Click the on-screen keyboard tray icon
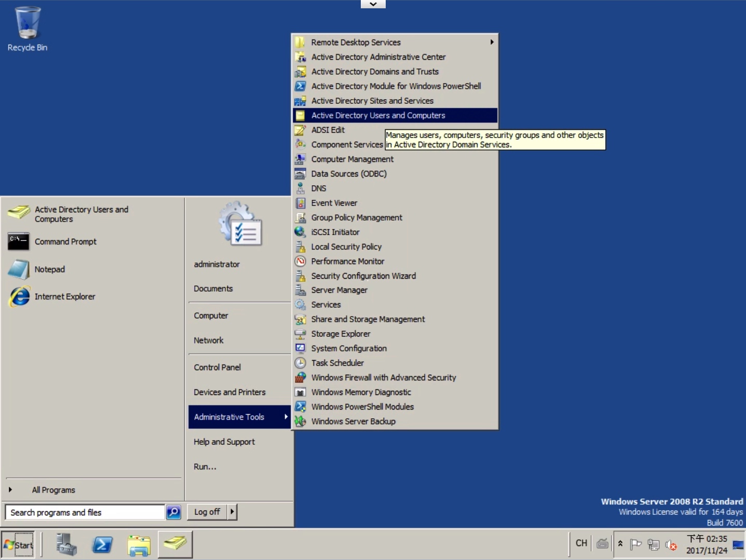Viewport: 746px width, 560px height. tap(602, 544)
